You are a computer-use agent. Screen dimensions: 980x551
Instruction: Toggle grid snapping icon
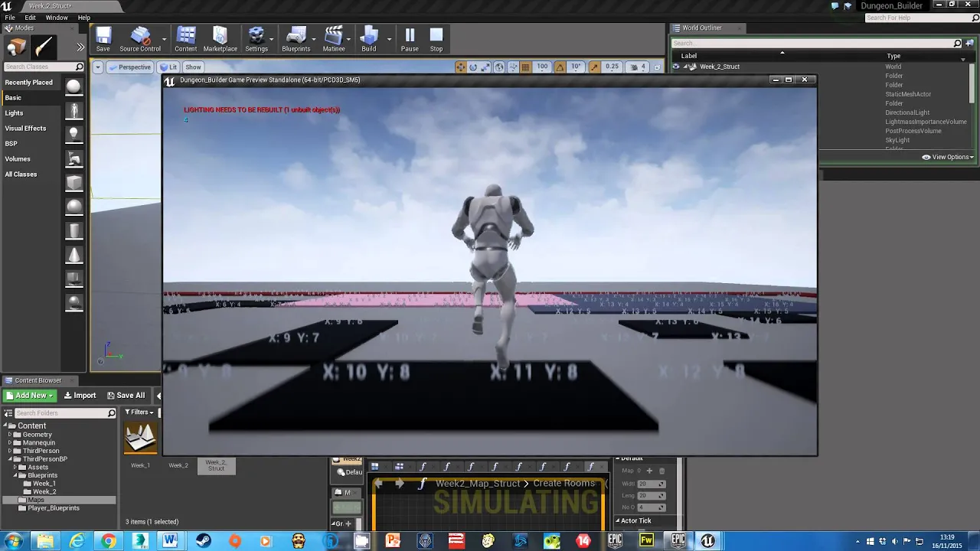pyautogui.click(x=525, y=67)
